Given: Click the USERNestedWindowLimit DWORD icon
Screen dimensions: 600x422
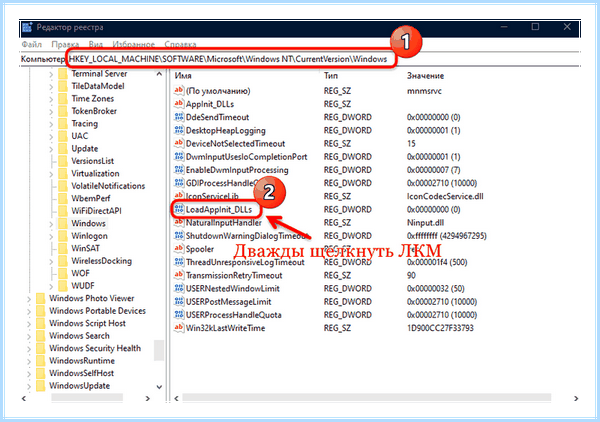Looking at the screenshot, I should [179, 288].
